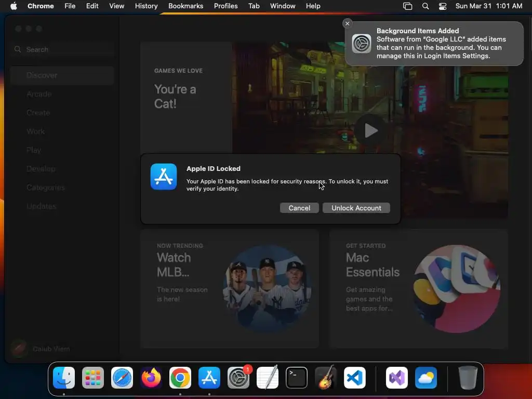This screenshot has width=532, height=399.
Task: Select Create in the App Store sidebar
Action: coord(62,113)
